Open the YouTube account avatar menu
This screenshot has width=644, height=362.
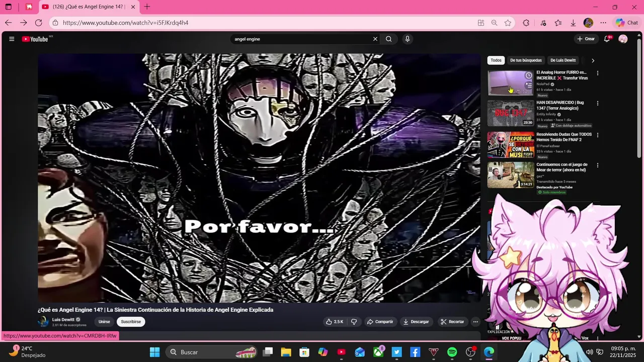pyautogui.click(x=623, y=39)
